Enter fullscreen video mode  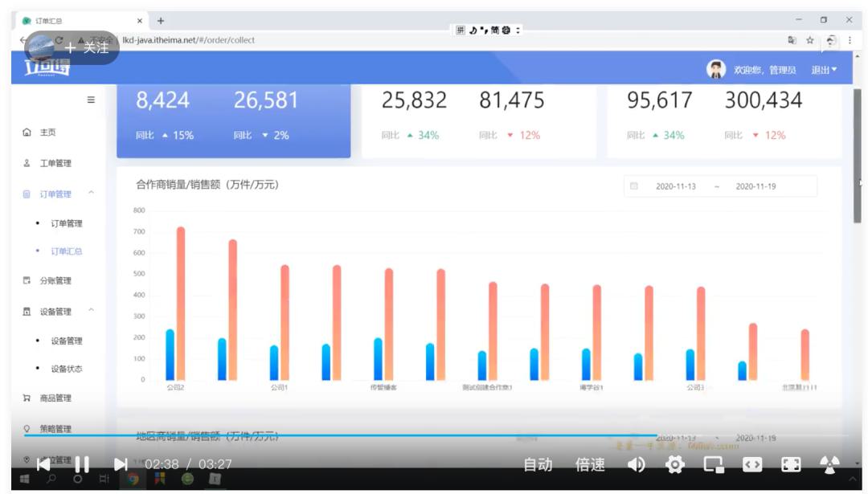pos(791,464)
